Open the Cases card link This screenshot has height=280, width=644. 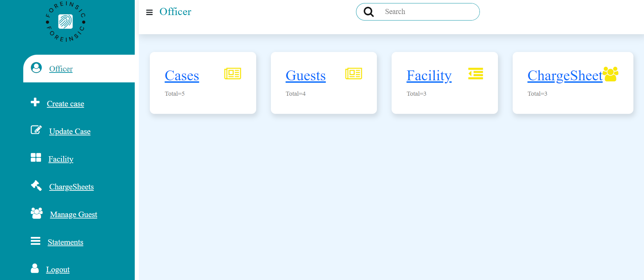(182, 76)
